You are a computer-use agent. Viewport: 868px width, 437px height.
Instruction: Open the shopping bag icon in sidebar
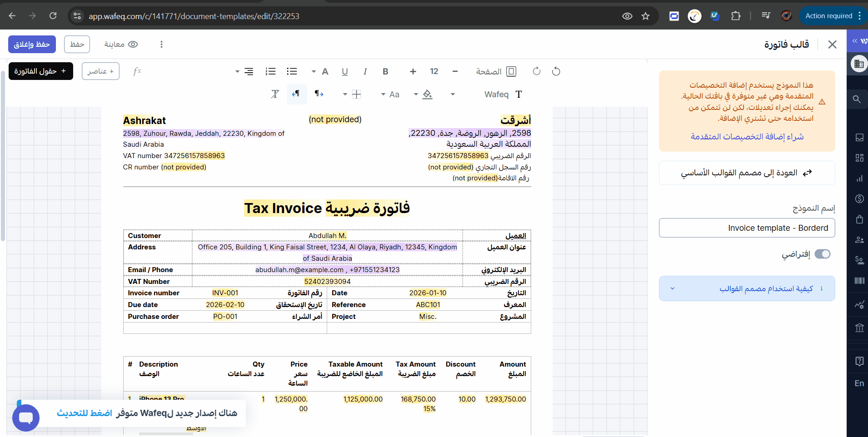(x=859, y=219)
